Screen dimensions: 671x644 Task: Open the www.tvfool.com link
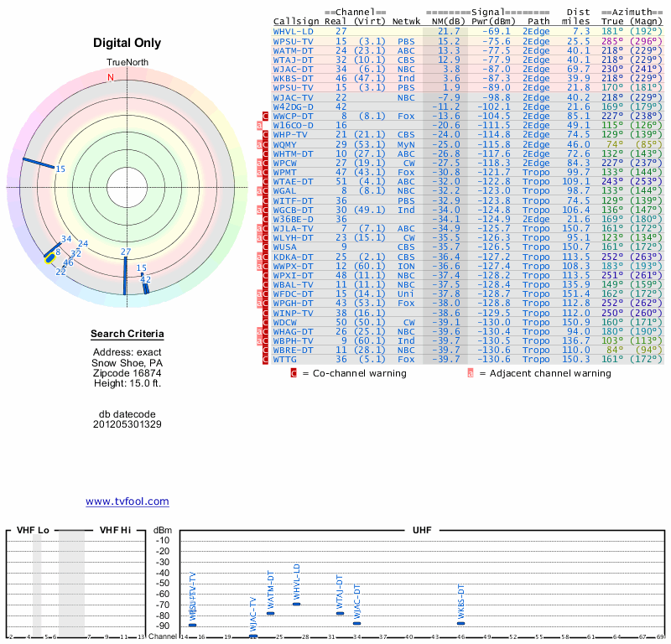pos(127,501)
